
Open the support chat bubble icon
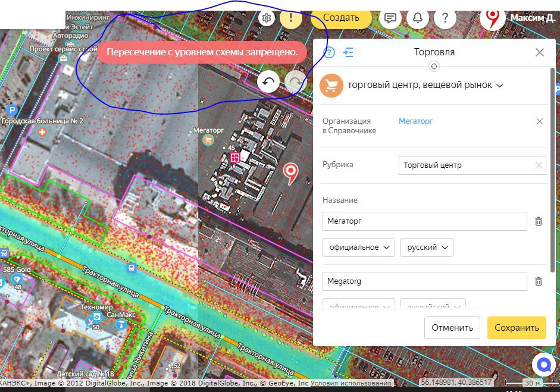tap(543, 365)
